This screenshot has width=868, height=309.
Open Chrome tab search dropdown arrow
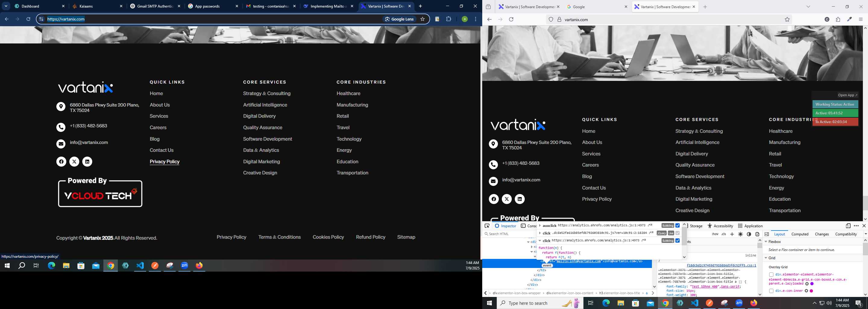[x=6, y=6]
